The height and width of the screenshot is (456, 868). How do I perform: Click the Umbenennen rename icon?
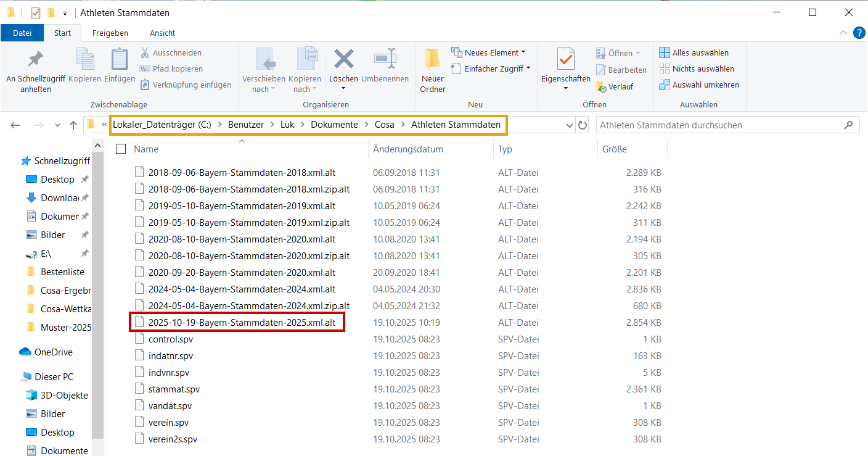point(385,60)
